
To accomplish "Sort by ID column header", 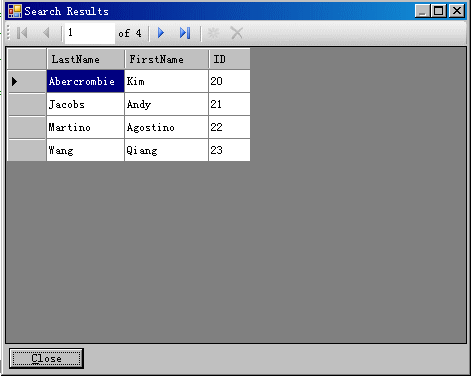I will pos(229,59).
